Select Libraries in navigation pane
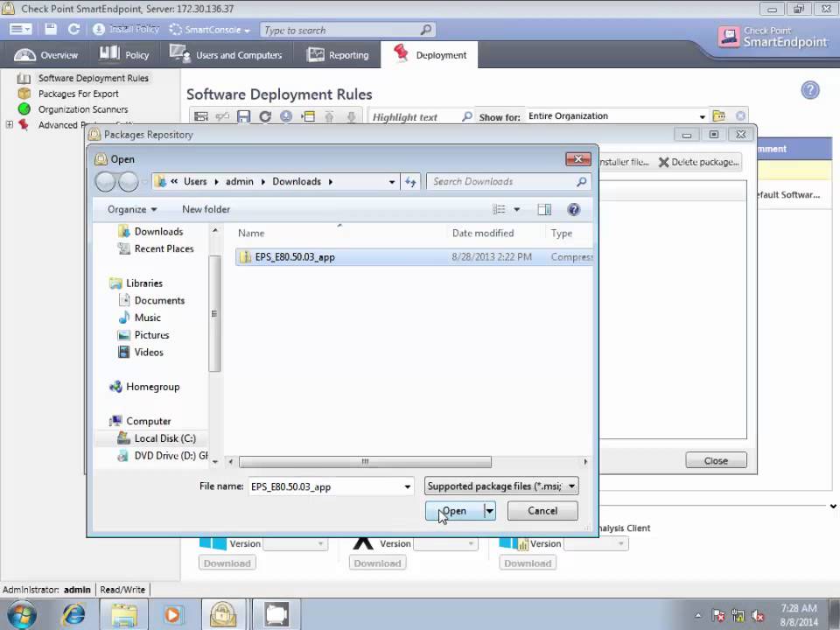 (x=144, y=283)
